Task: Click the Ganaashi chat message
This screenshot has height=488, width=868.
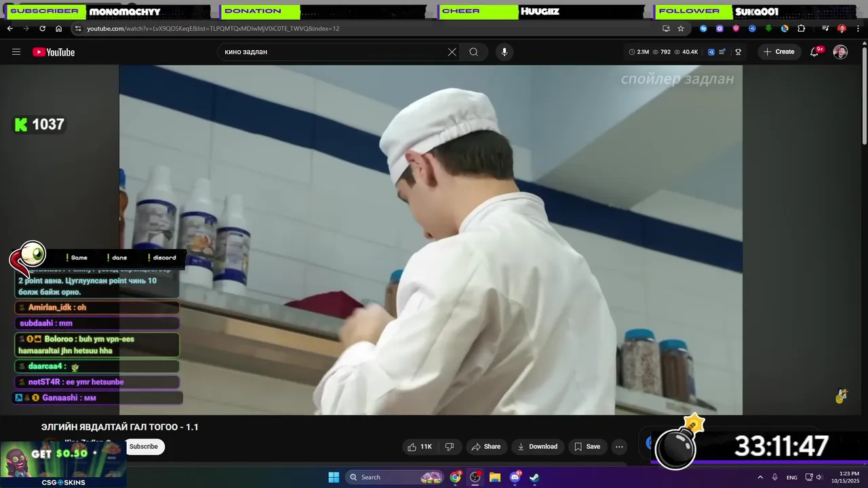Action: tap(98, 398)
